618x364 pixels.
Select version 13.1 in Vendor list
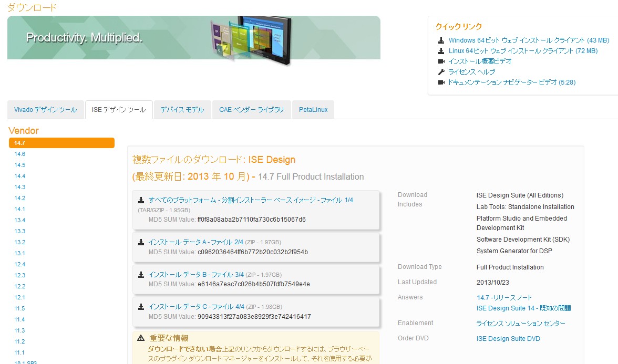20,253
